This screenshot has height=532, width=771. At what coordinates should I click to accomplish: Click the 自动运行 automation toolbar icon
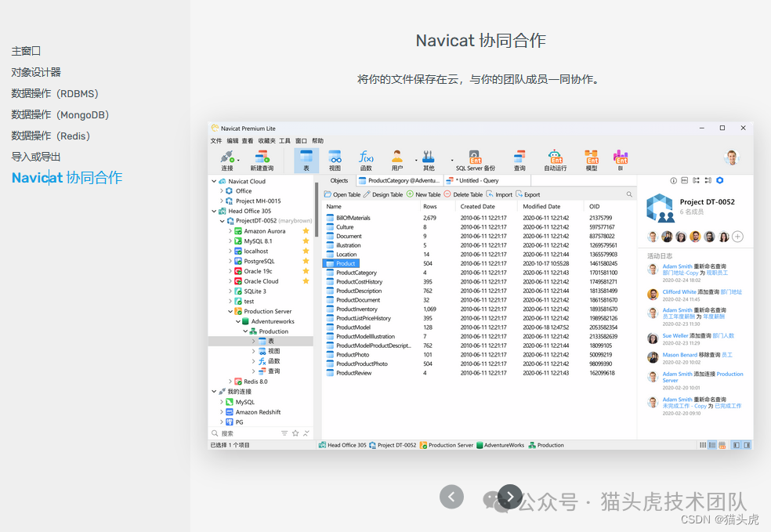(x=556, y=161)
